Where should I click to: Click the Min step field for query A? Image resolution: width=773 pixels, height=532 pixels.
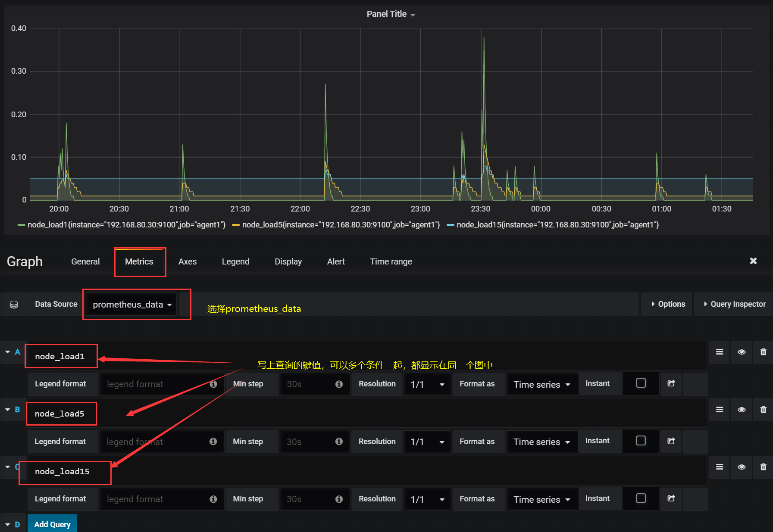(315, 384)
